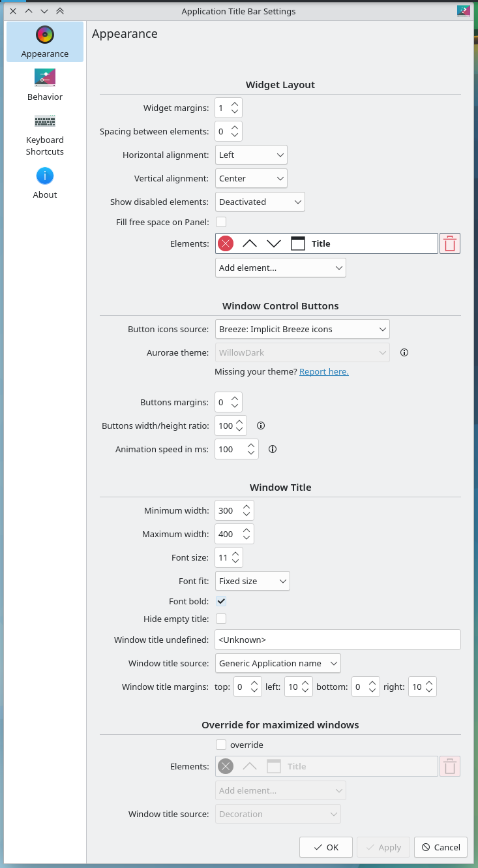The image size is (478, 868).
Task: Click the Report here link
Action: pyautogui.click(x=324, y=371)
